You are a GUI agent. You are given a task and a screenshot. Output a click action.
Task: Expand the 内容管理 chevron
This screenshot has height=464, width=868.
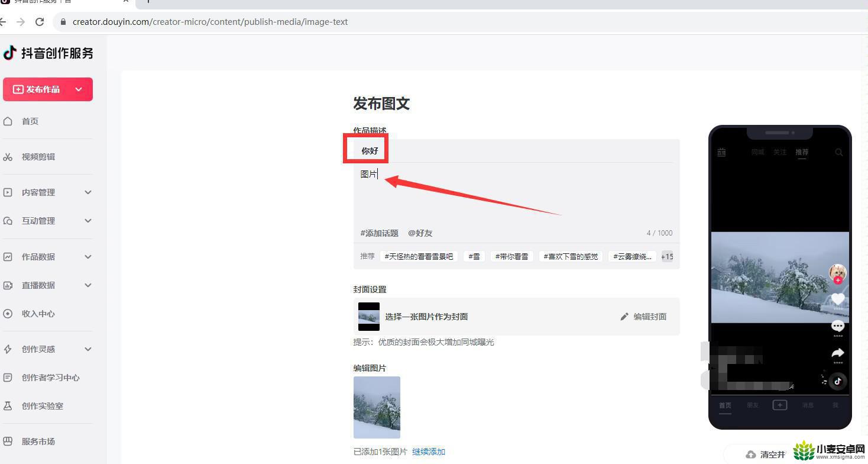[88, 192]
